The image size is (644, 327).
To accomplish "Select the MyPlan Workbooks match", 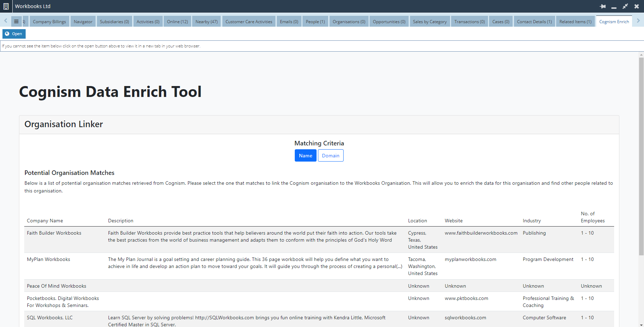I will (x=319, y=266).
